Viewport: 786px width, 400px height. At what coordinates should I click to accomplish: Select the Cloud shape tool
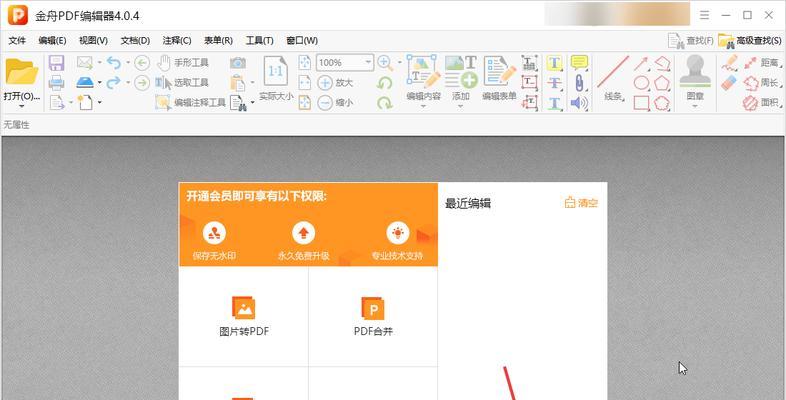(662, 103)
